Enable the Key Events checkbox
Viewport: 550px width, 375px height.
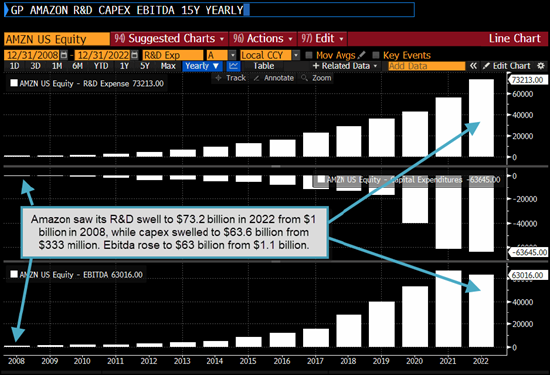click(376, 55)
